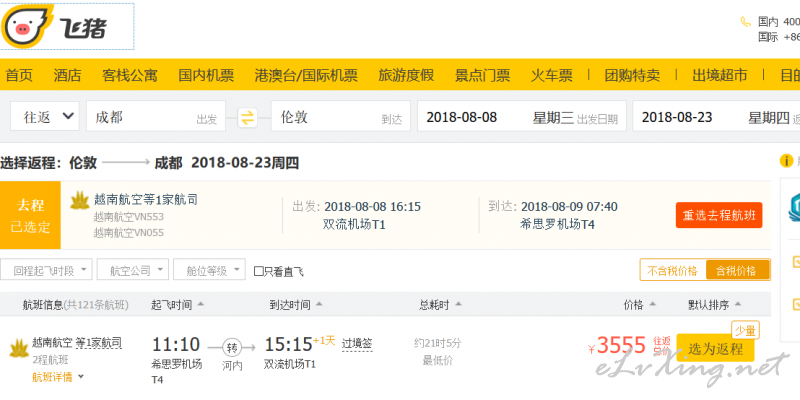Click the 去程已选定 orange label
Image resolution: width=800 pixels, height=400 pixels.
(30, 215)
